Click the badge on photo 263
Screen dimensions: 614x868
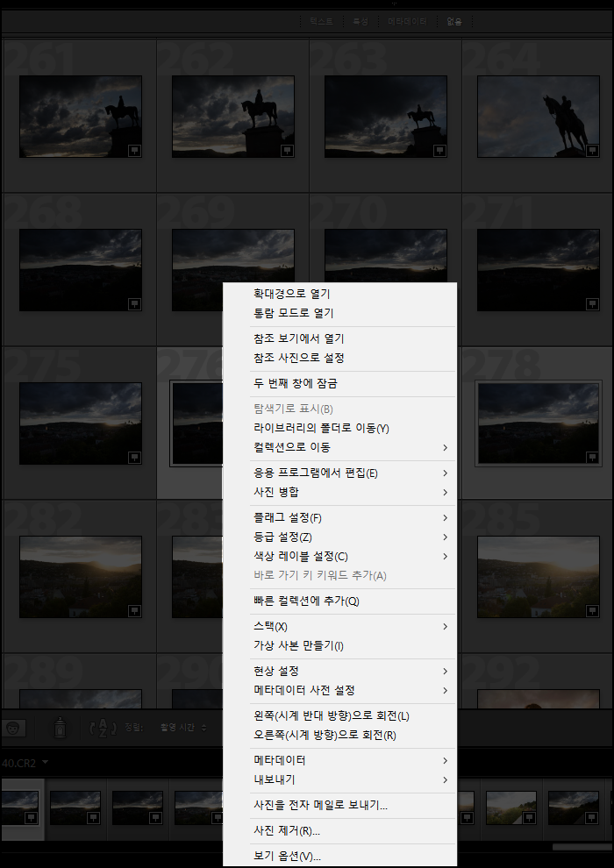click(439, 151)
